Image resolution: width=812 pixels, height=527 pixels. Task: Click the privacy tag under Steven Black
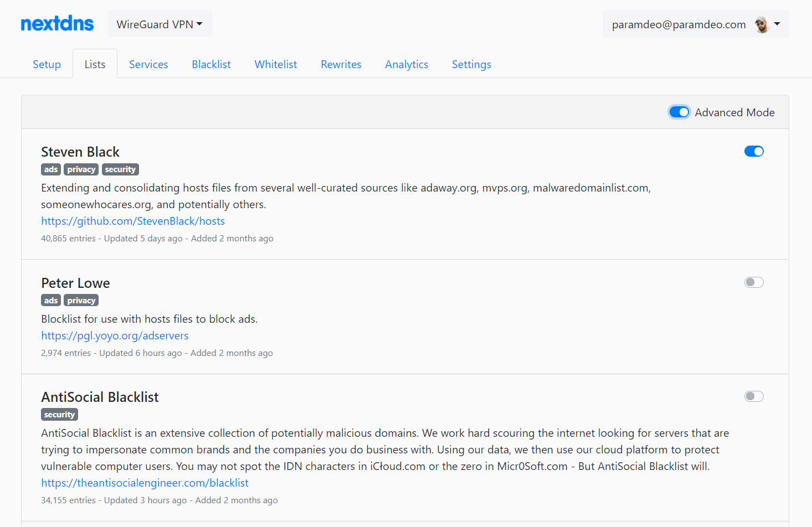tap(81, 169)
